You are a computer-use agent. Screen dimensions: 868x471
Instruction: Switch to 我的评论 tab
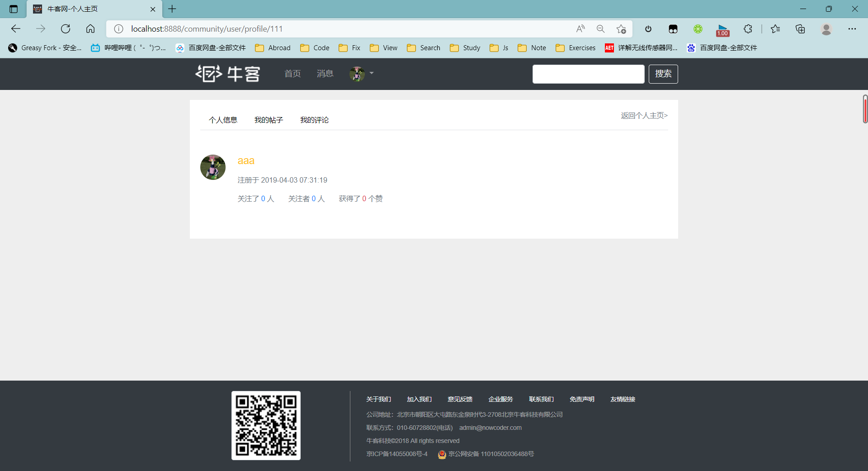pyautogui.click(x=314, y=120)
